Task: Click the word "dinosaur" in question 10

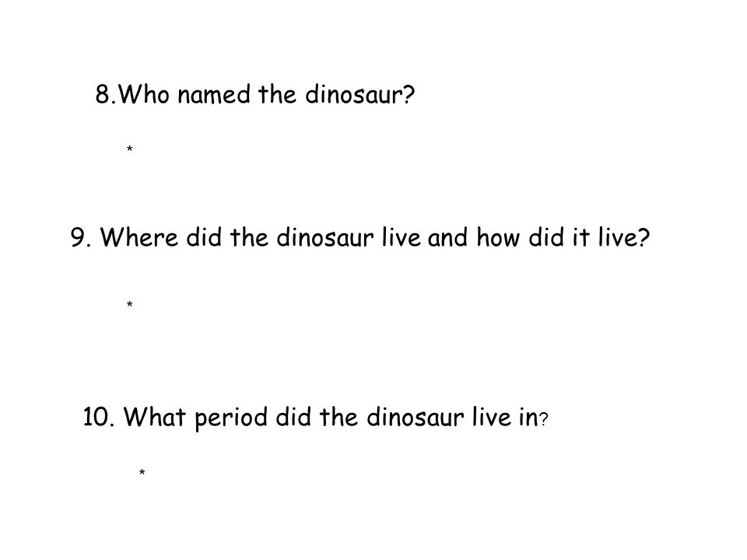Action: tap(415, 417)
